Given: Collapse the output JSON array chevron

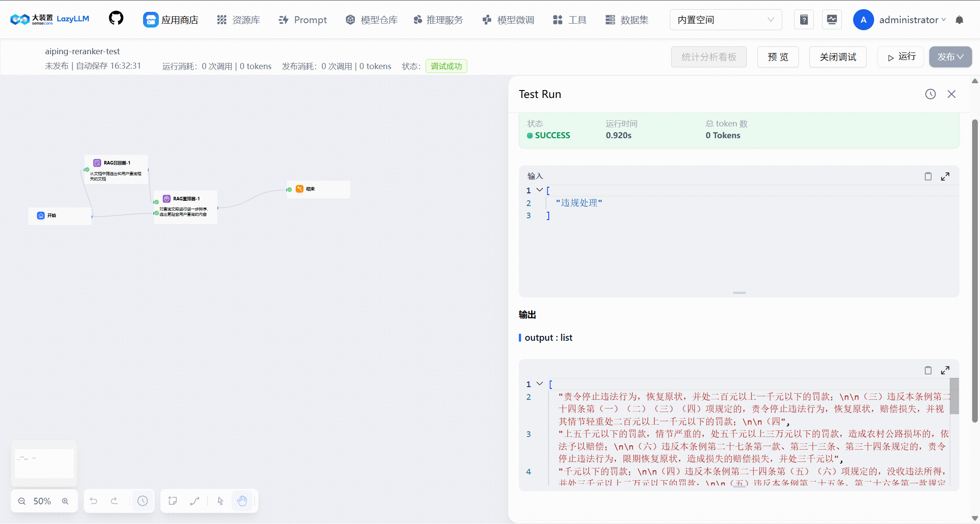Looking at the screenshot, I should [x=540, y=384].
